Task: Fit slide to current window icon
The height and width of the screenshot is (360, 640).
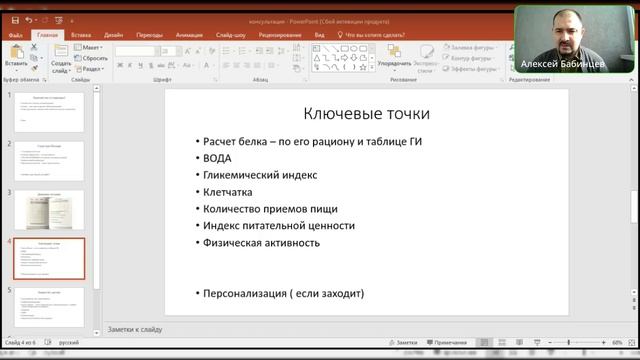Action: (631, 342)
